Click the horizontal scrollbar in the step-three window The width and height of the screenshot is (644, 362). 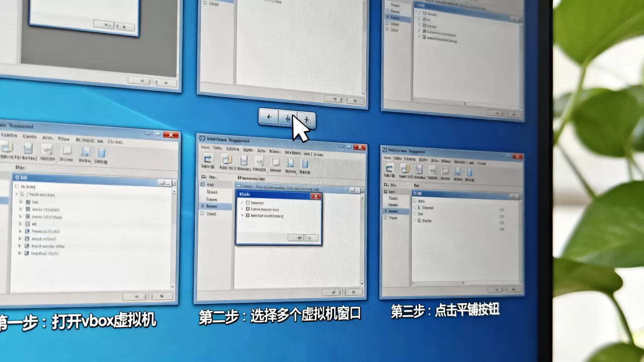(466, 283)
